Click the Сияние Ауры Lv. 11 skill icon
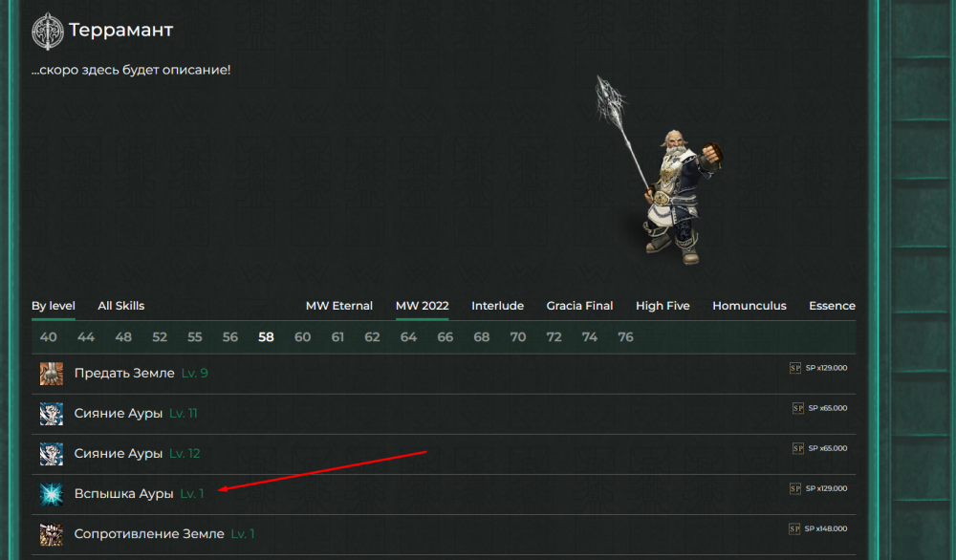 [x=52, y=414]
